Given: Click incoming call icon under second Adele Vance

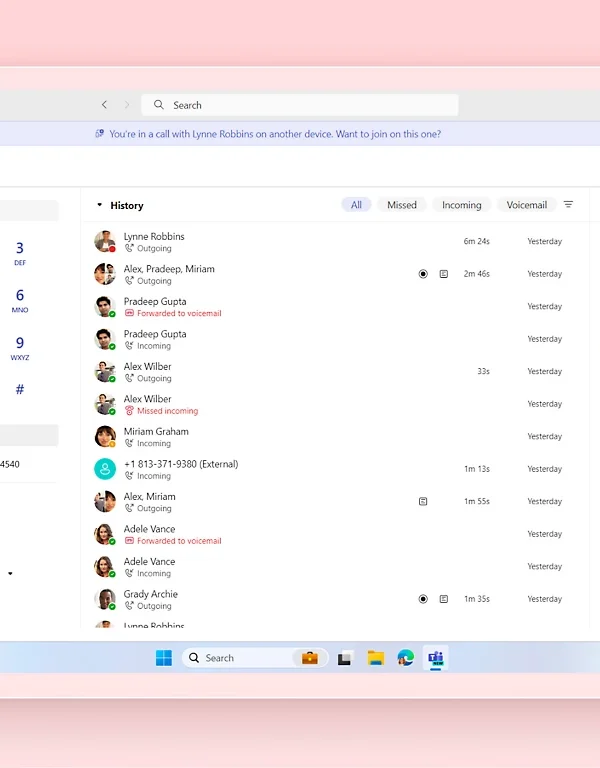Looking at the screenshot, I should [x=129, y=573].
